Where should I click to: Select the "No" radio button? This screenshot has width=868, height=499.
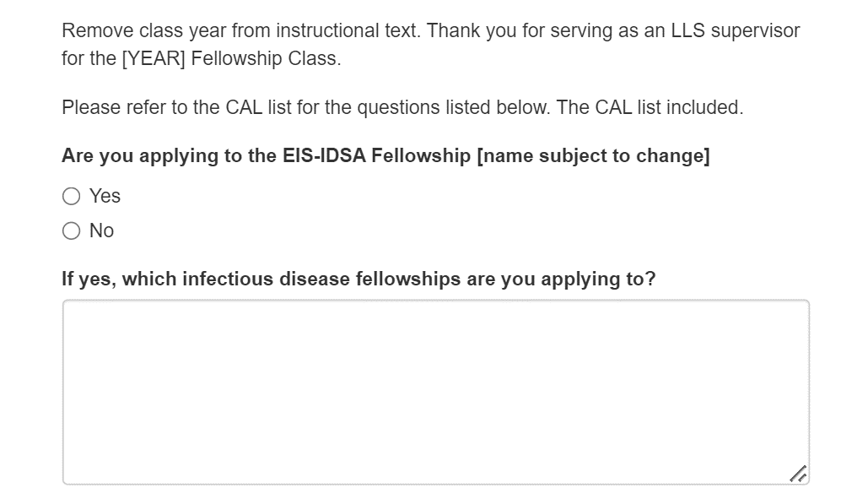(x=72, y=231)
